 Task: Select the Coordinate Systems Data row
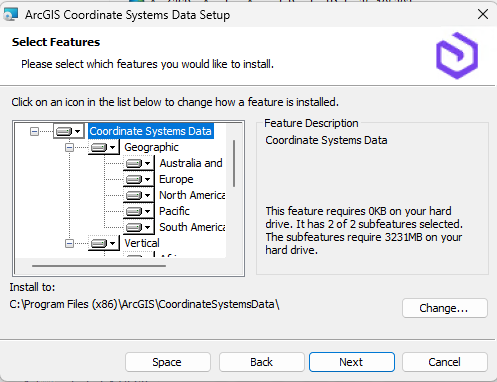[x=151, y=131]
